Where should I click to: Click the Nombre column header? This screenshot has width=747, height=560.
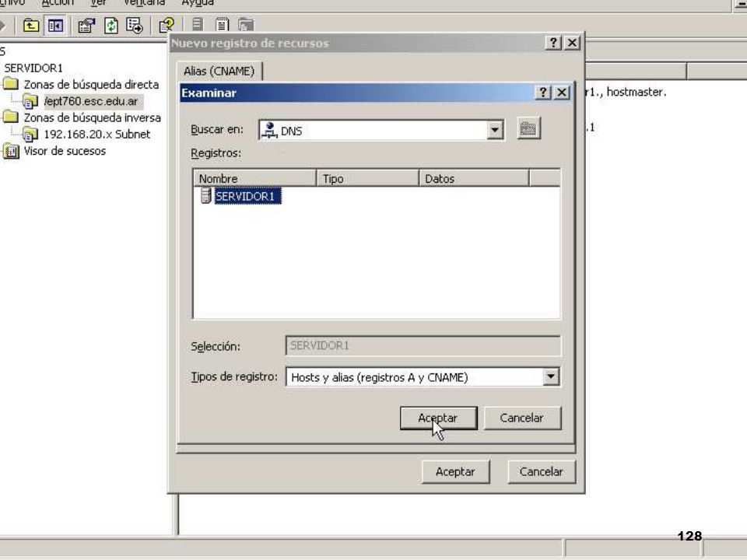pos(255,179)
